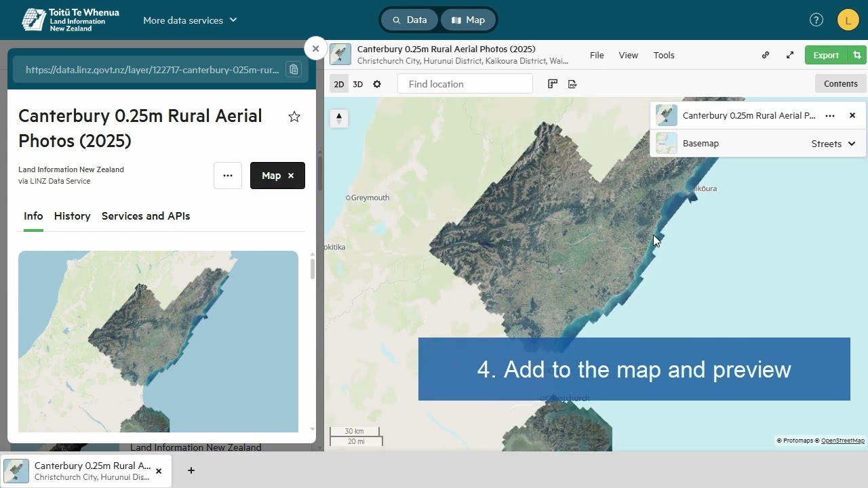Click the crop icon next to Export
The width and height of the screenshot is (868, 488).
point(857,56)
